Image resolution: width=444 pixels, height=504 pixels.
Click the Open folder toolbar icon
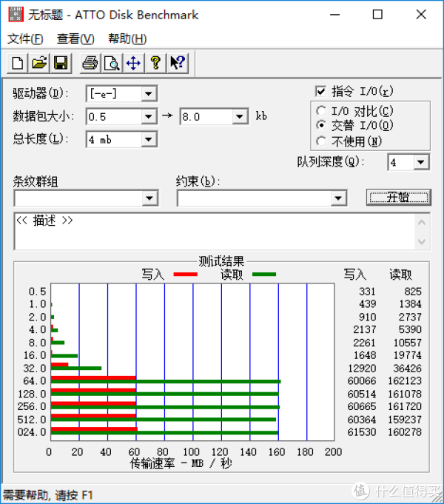tap(39, 63)
